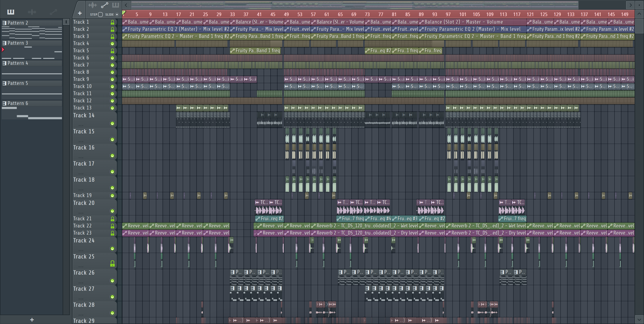Click the right arrow beside the overview
Screen dimensions: 644x324
coord(631,5)
